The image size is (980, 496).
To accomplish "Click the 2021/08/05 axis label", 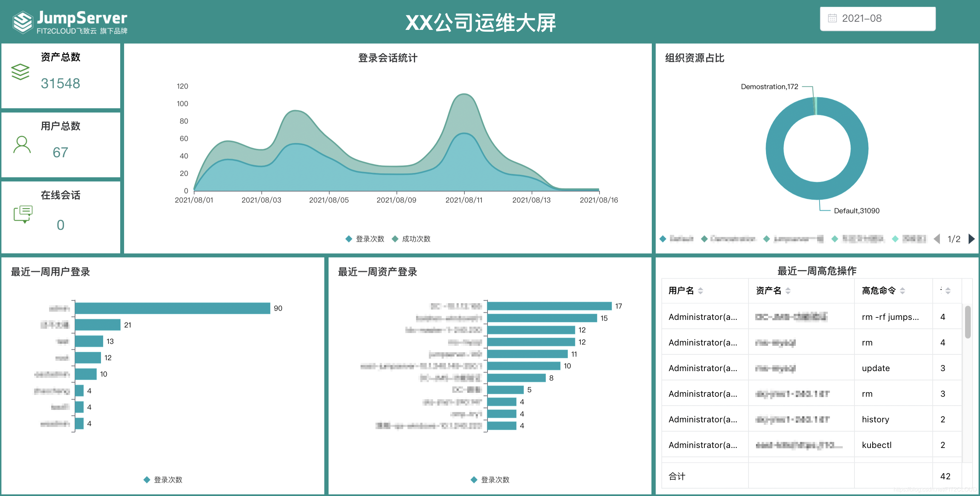I will (329, 200).
